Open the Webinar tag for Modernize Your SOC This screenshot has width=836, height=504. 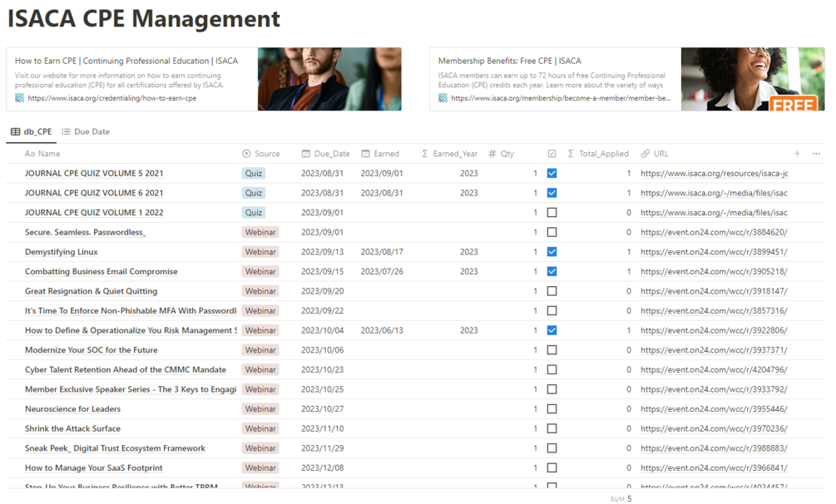point(260,350)
